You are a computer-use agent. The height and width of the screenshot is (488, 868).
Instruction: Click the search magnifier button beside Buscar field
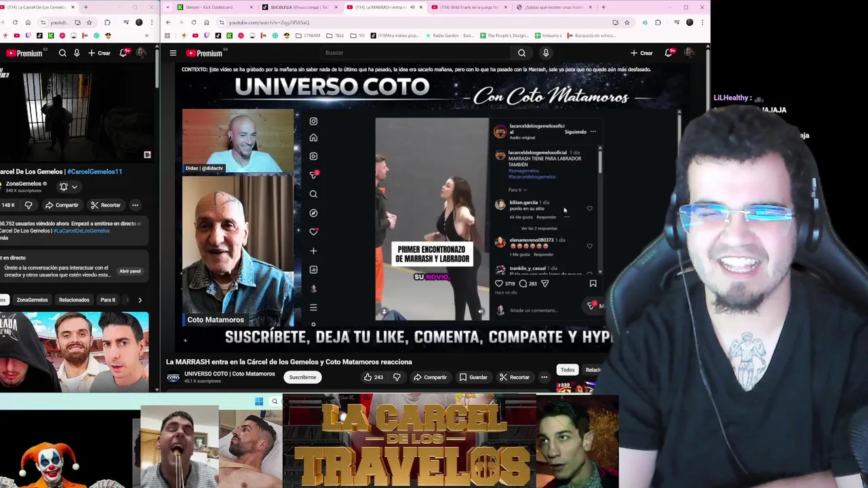click(x=521, y=53)
